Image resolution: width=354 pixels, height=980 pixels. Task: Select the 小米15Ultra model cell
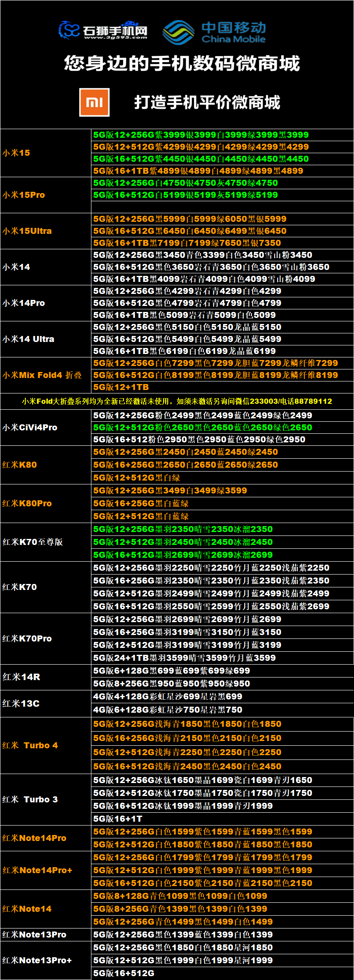tap(46, 231)
